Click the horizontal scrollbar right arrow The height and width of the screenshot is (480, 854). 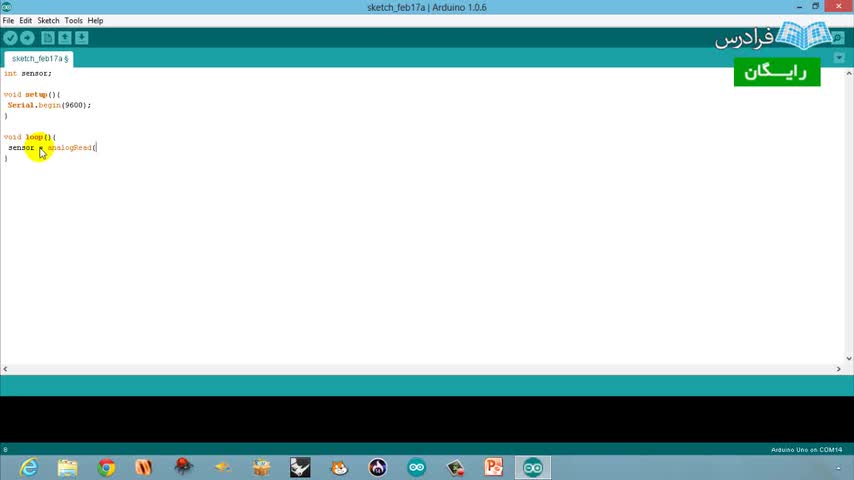(x=839, y=369)
